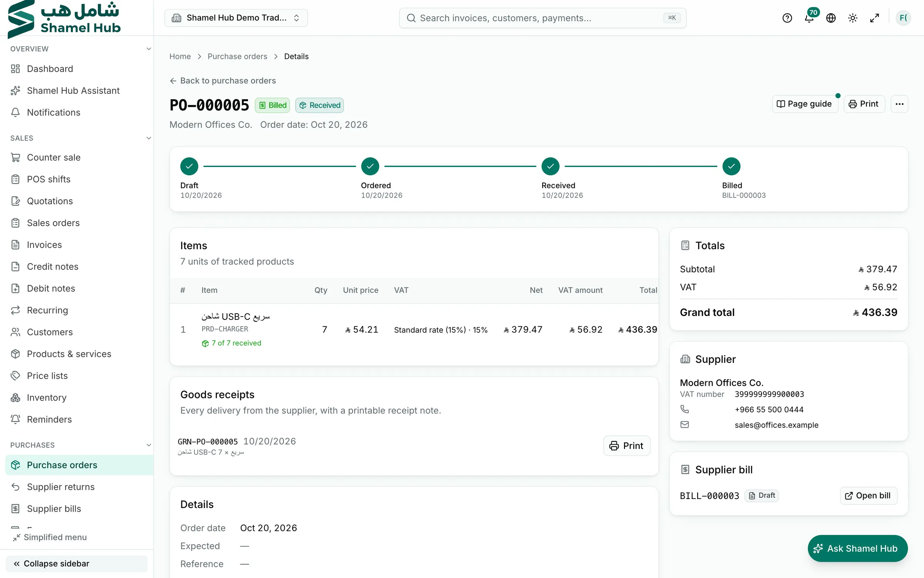Open Inventory in sidebar
Image resolution: width=924 pixels, height=578 pixels.
tap(79, 398)
